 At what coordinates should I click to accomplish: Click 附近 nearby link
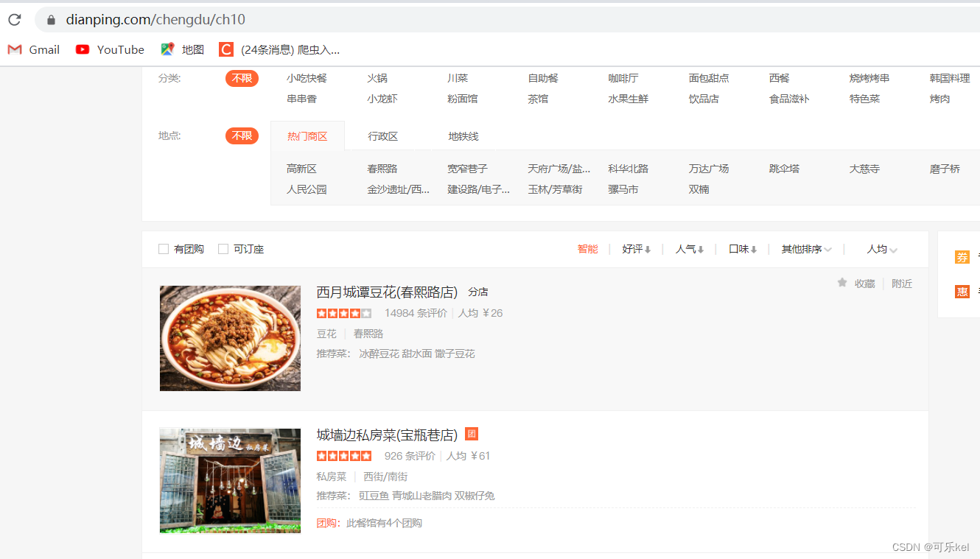pos(902,284)
